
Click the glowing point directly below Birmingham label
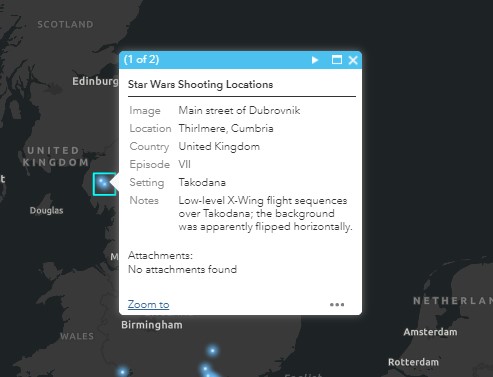pos(122,371)
